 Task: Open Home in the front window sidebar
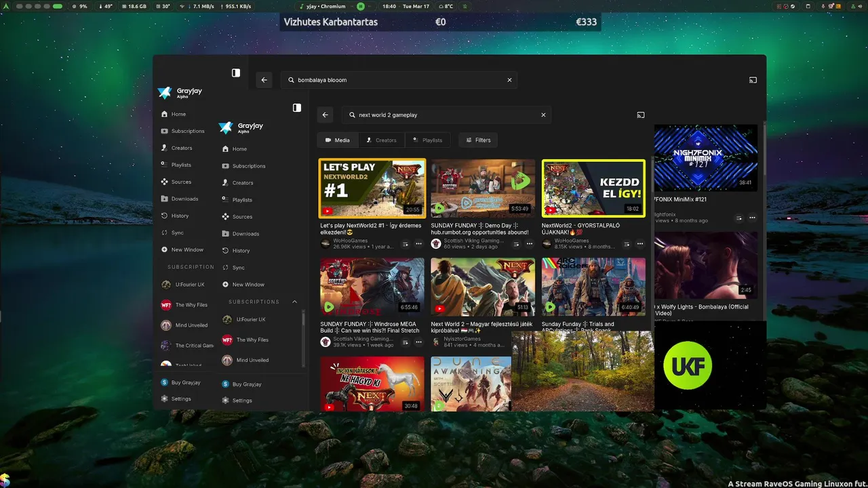pyautogui.click(x=239, y=149)
